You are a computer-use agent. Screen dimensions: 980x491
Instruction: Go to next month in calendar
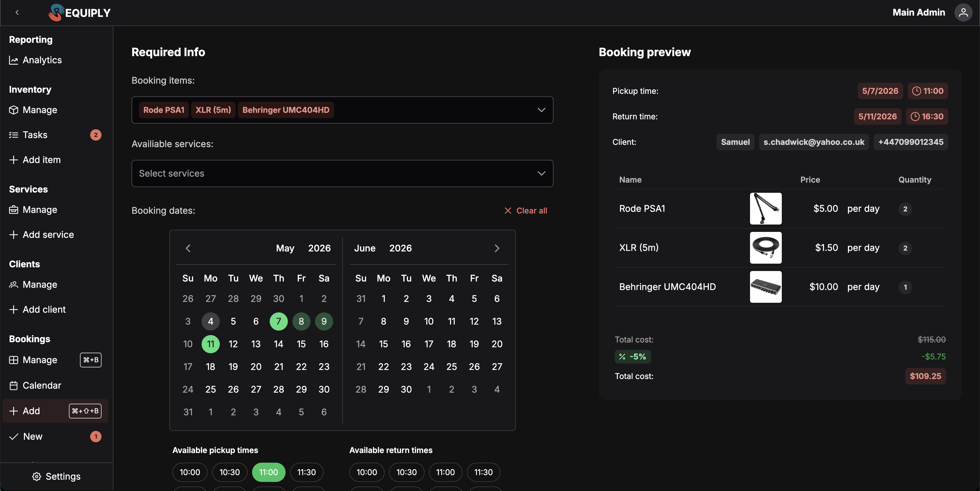(x=497, y=248)
